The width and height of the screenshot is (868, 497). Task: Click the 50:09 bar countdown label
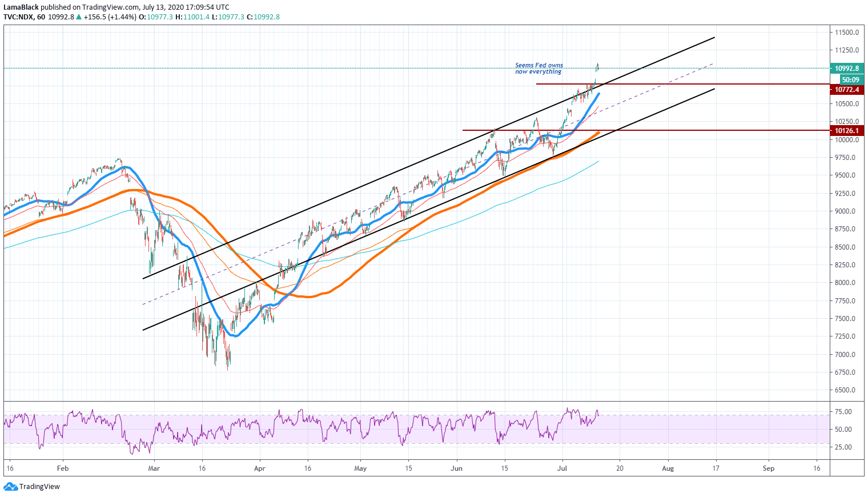coord(850,80)
